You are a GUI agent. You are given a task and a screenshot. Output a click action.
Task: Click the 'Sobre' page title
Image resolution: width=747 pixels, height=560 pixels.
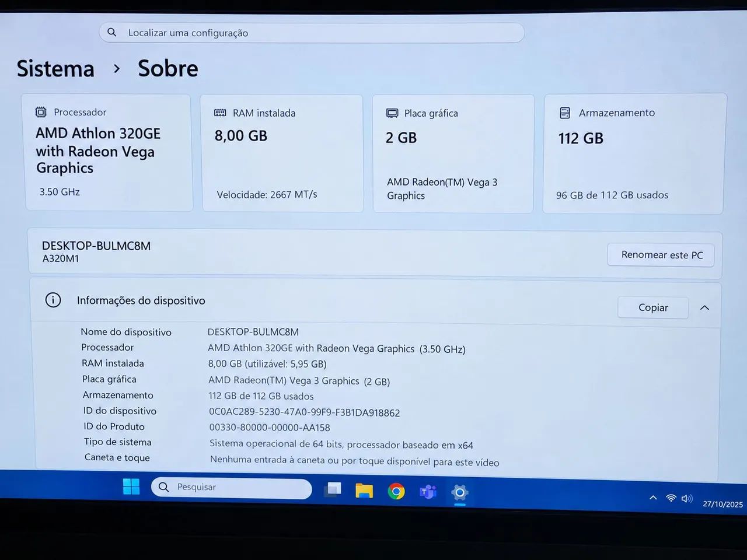click(168, 69)
